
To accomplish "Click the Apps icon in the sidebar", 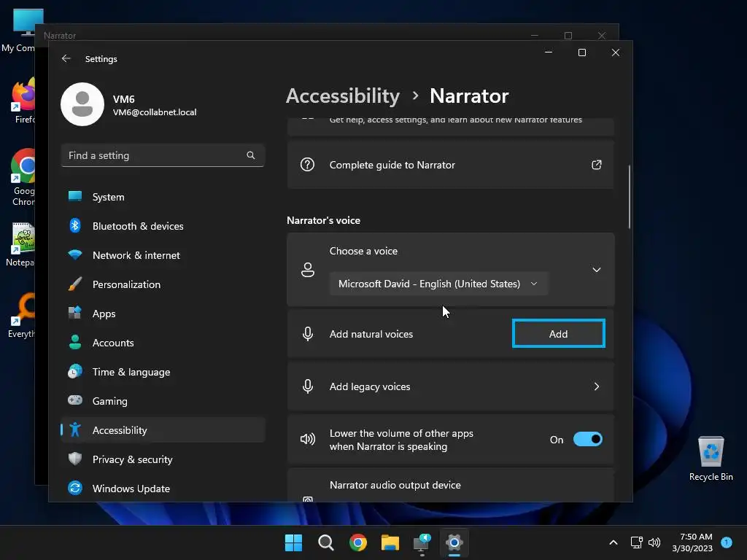I will (x=75, y=314).
